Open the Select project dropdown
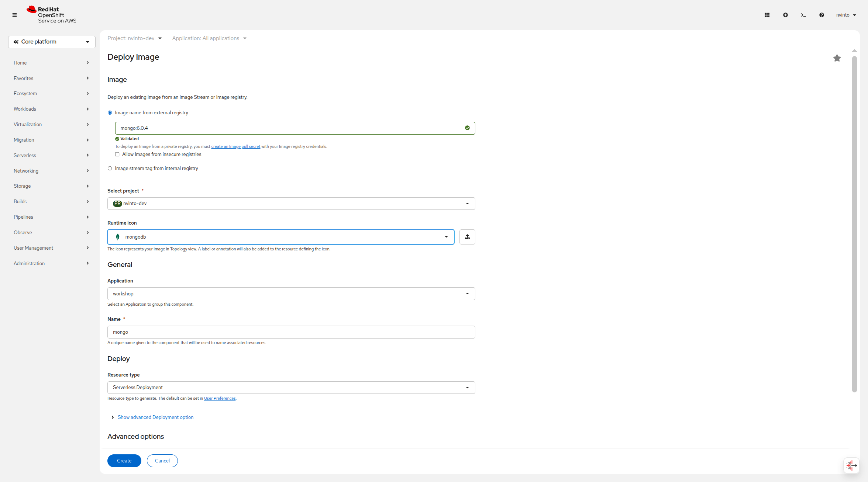 pyautogui.click(x=291, y=204)
